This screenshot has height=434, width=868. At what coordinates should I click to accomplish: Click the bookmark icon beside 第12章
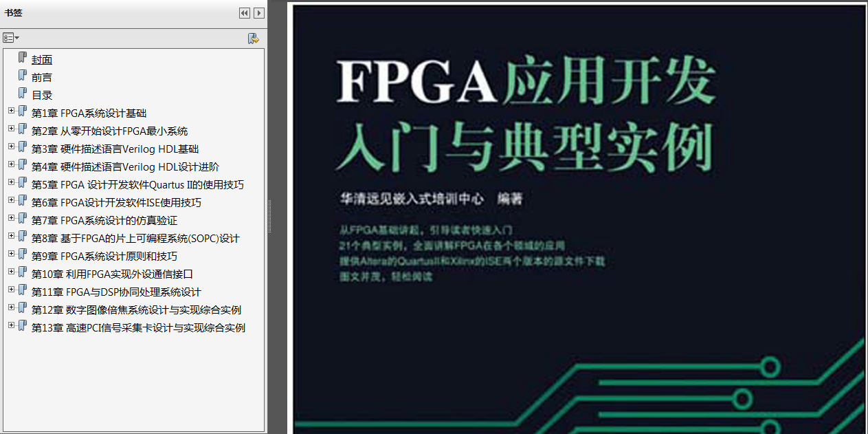pyautogui.click(x=23, y=308)
